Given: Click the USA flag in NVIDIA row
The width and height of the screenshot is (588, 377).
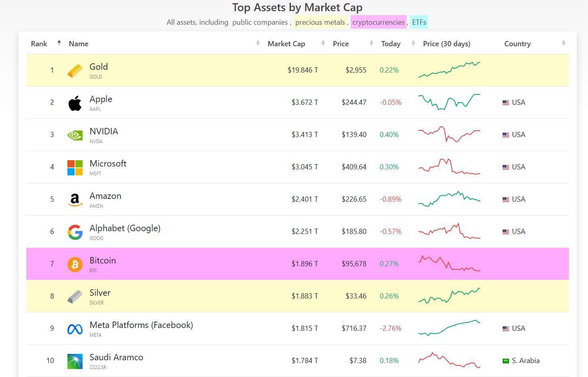Looking at the screenshot, I should (x=506, y=135).
